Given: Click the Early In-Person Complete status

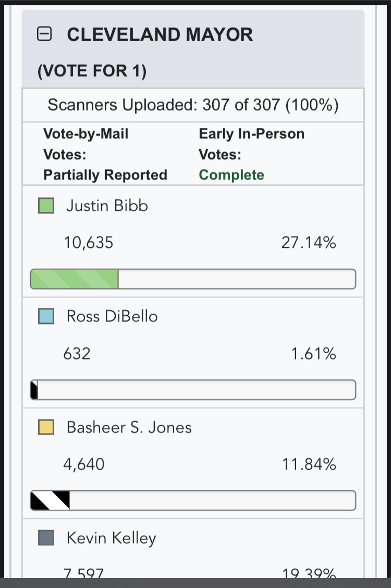Looking at the screenshot, I should click(231, 175).
